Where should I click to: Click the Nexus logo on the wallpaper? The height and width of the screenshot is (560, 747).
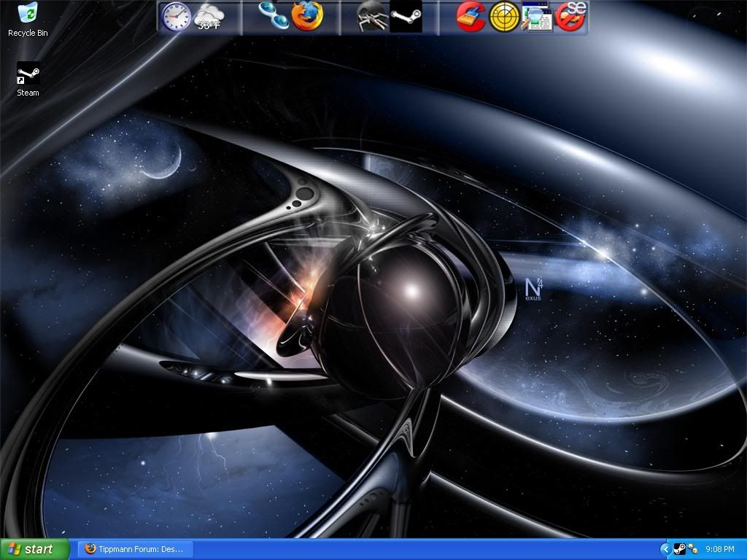(x=533, y=288)
